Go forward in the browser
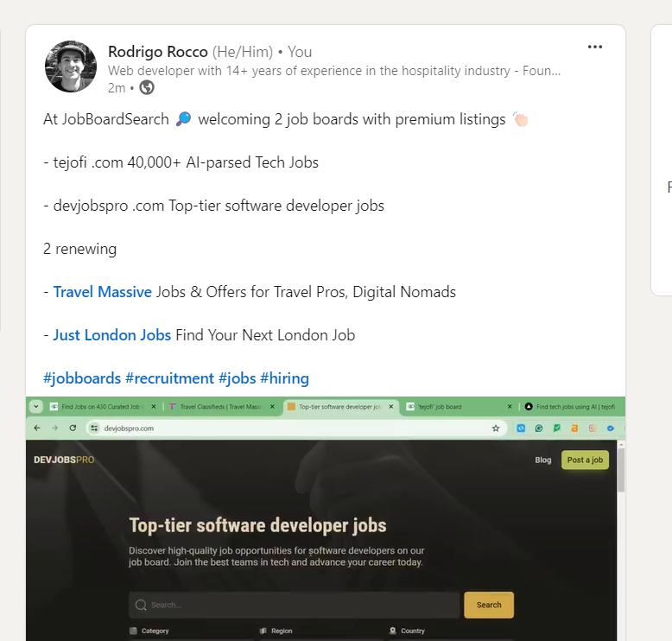The width and height of the screenshot is (672, 641). tap(55, 428)
